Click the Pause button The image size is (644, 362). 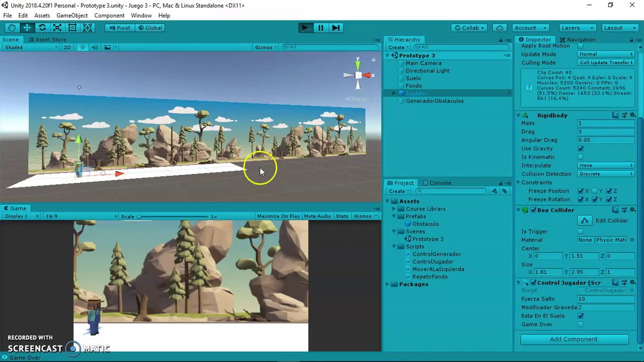tap(320, 28)
